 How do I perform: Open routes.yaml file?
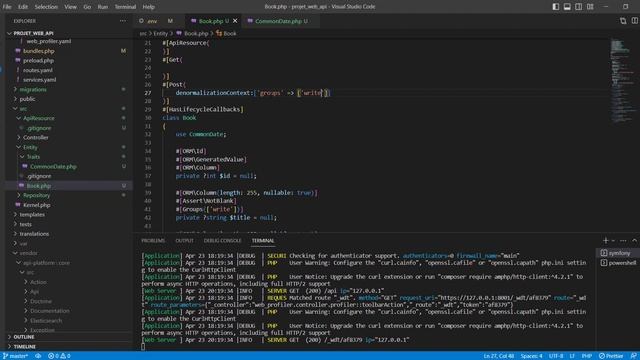[38, 70]
